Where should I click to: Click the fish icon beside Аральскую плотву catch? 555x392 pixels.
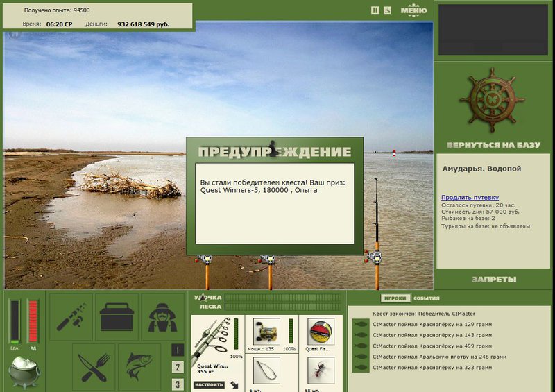[x=361, y=357]
